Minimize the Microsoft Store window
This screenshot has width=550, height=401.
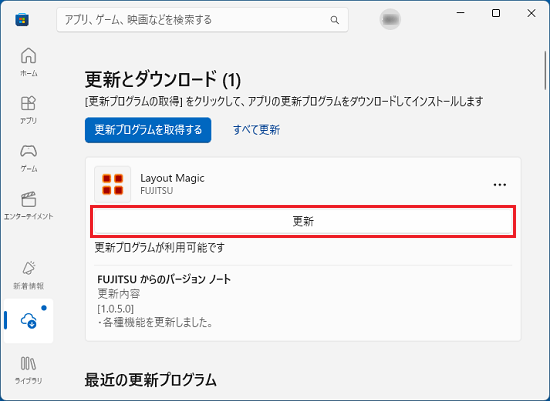461,13
